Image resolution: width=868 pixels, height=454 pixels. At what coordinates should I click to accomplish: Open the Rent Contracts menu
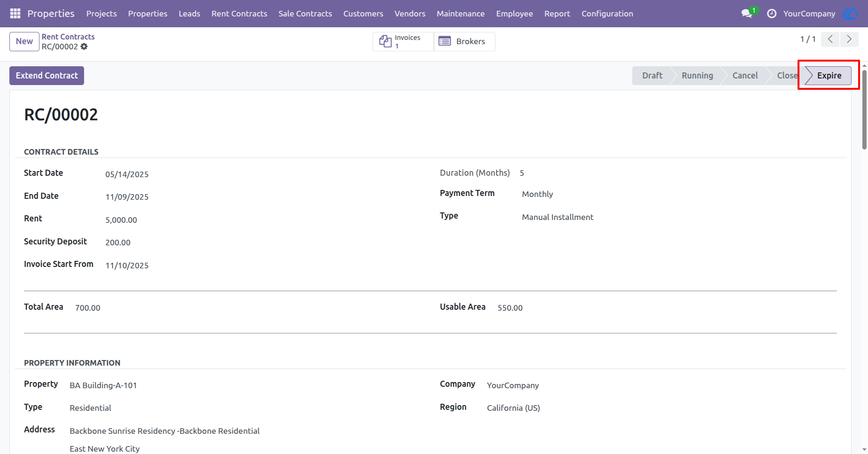click(x=239, y=14)
